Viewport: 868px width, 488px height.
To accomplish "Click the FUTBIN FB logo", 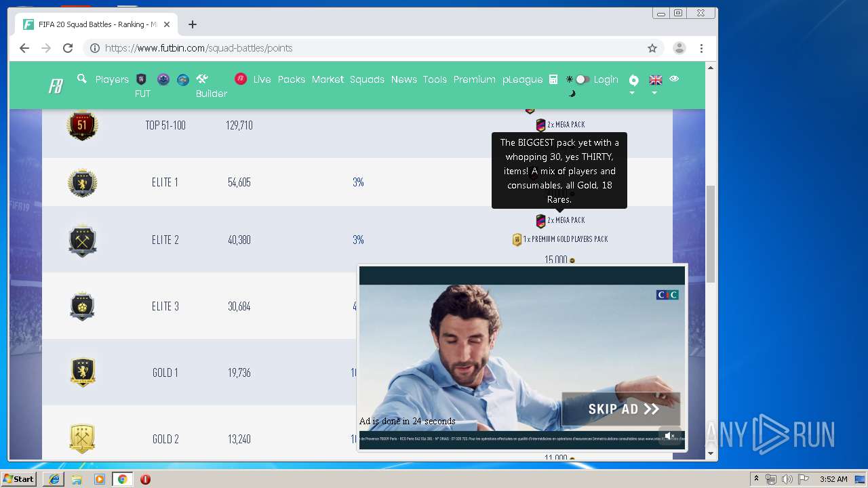I will [56, 87].
